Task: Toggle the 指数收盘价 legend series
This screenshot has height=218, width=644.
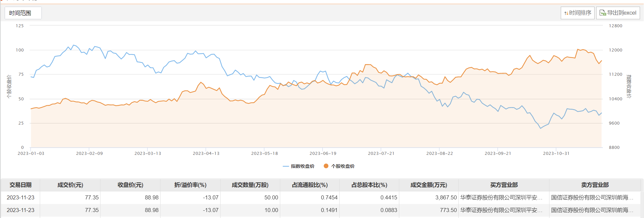Action: pyautogui.click(x=299, y=166)
